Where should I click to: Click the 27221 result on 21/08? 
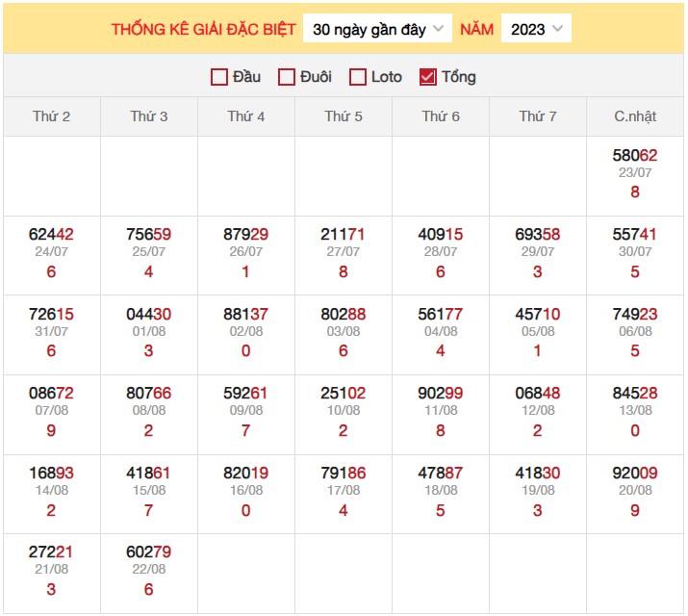pos(52,552)
